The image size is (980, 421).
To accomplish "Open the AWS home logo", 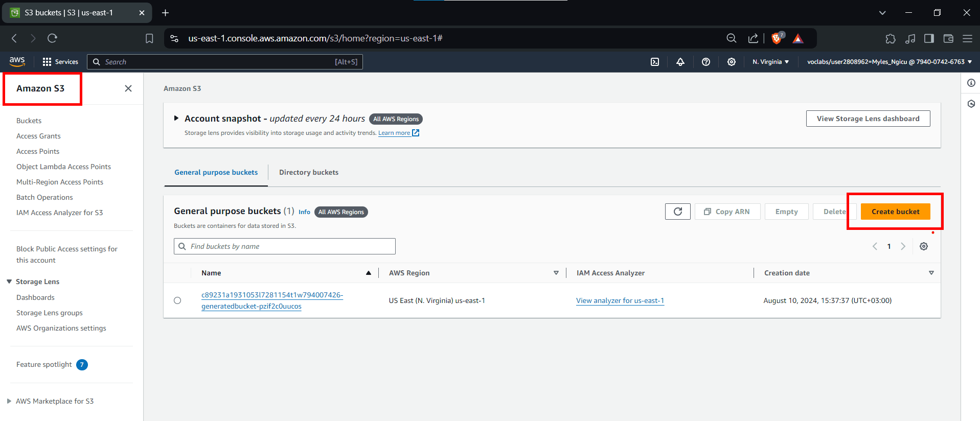I will [17, 61].
